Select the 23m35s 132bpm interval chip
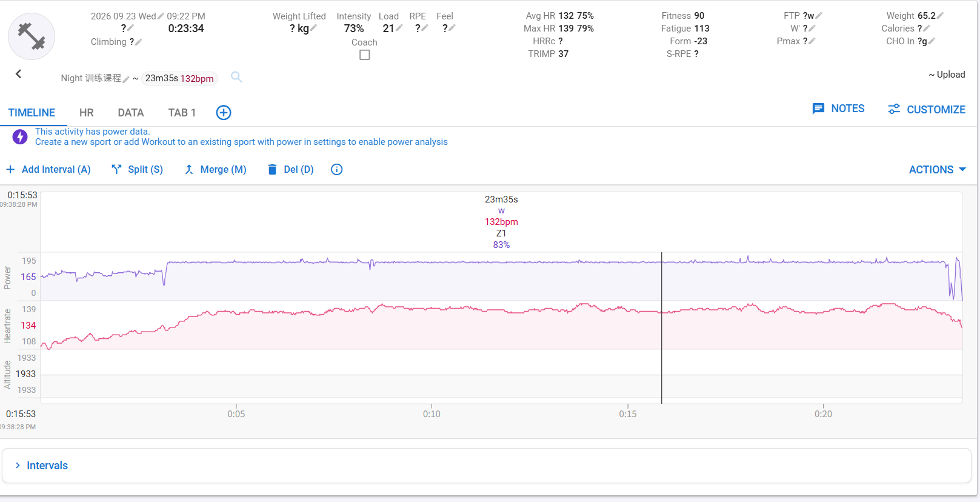 [x=179, y=78]
